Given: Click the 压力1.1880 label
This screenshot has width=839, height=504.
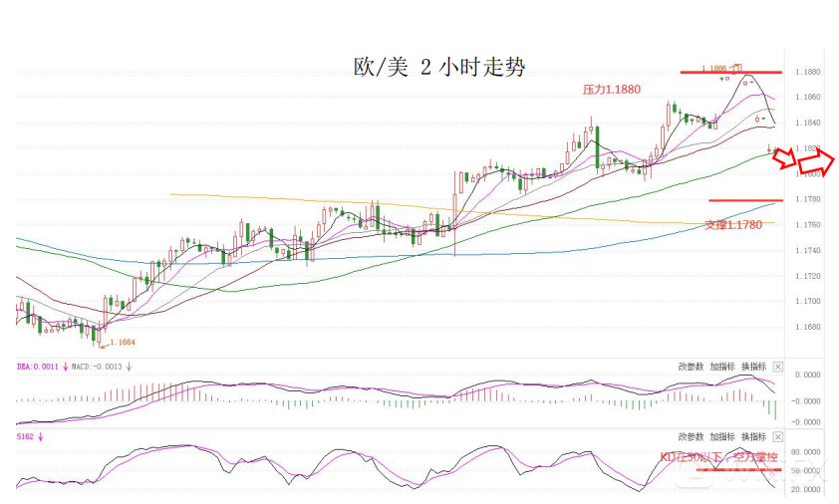Looking at the screenshot, I should 612,90.
